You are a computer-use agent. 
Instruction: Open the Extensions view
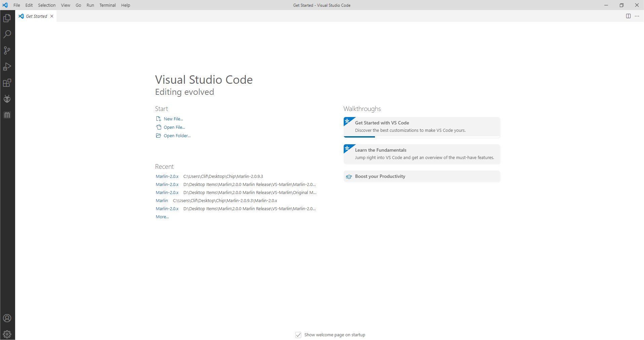(7, 83)
